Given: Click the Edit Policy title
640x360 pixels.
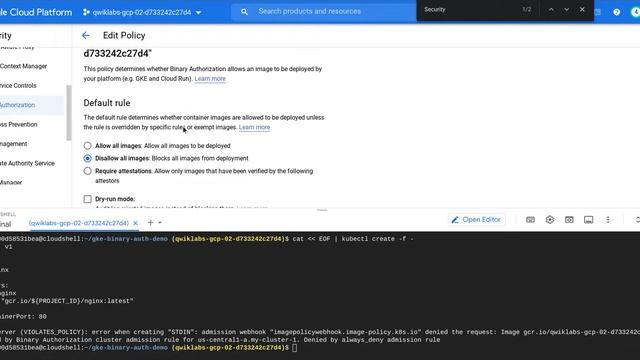Looking at the screenshot, I should (124, 36).
